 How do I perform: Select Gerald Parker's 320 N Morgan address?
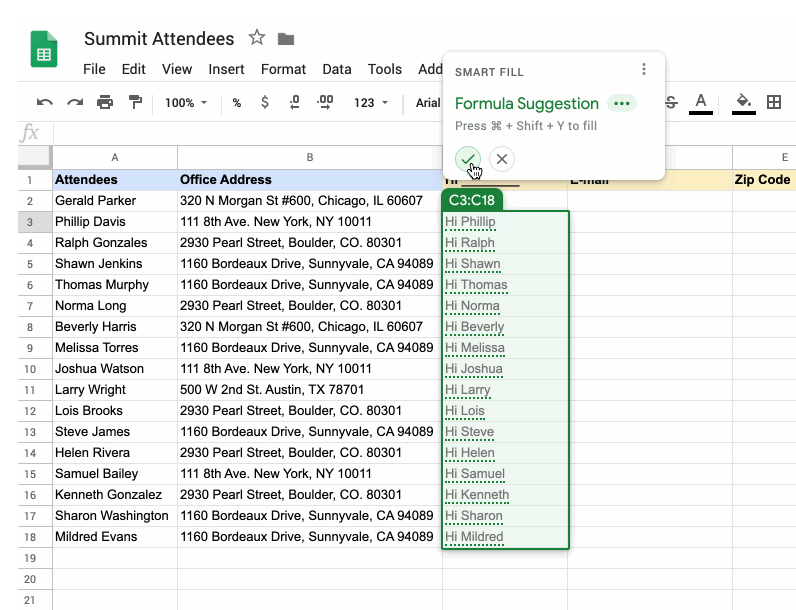click(310, 201)
